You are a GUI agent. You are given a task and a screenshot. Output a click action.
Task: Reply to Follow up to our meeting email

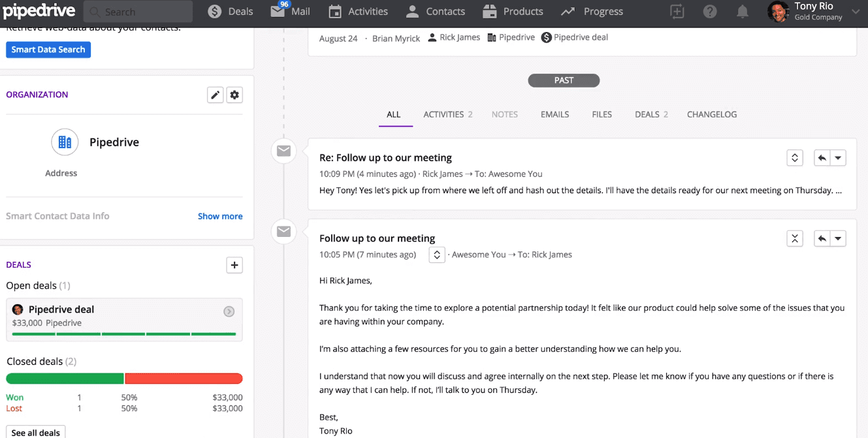(x=822, y=238)
